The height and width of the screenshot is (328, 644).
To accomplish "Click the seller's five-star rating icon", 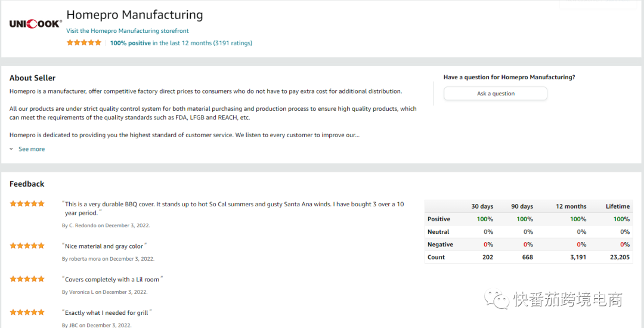I will click(x=84, y=43).
